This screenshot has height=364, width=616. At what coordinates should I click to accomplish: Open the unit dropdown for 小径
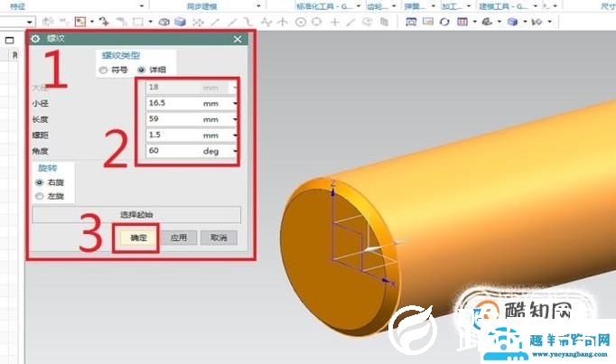coord(236,104)
